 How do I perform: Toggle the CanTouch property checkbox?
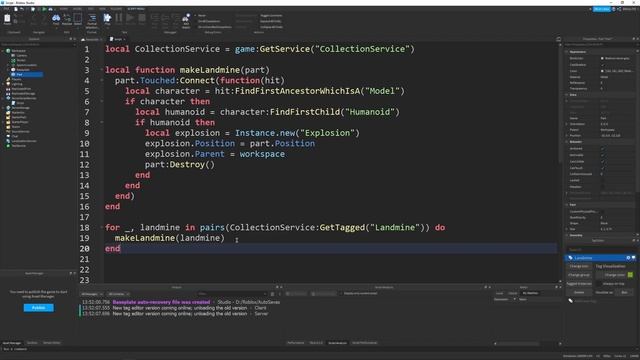tap(602, 168)
